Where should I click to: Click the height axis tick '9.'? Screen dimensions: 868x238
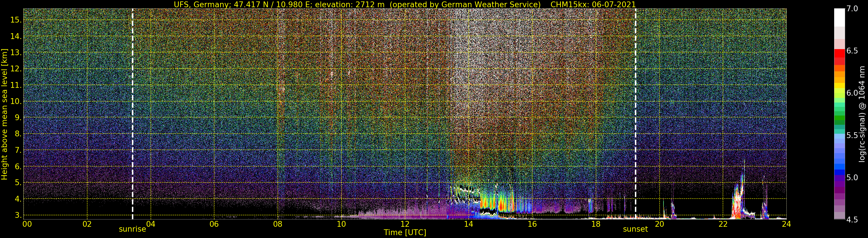coord(18,118)
